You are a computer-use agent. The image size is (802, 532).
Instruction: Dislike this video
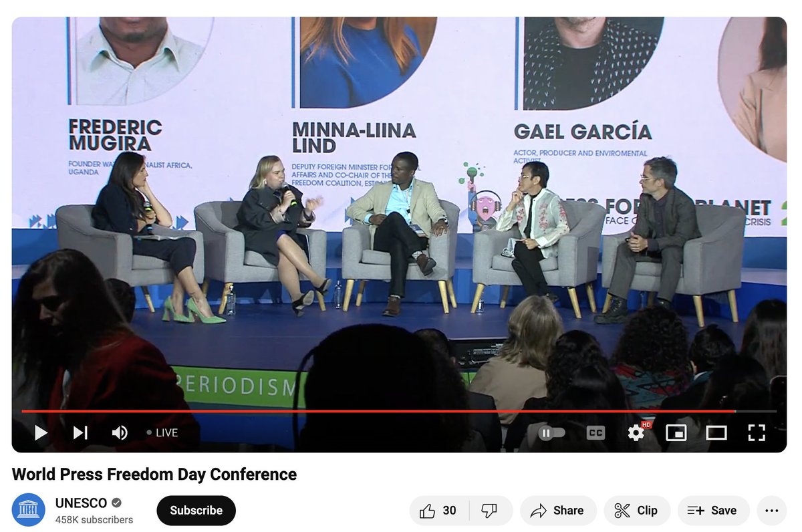[491, 511]
